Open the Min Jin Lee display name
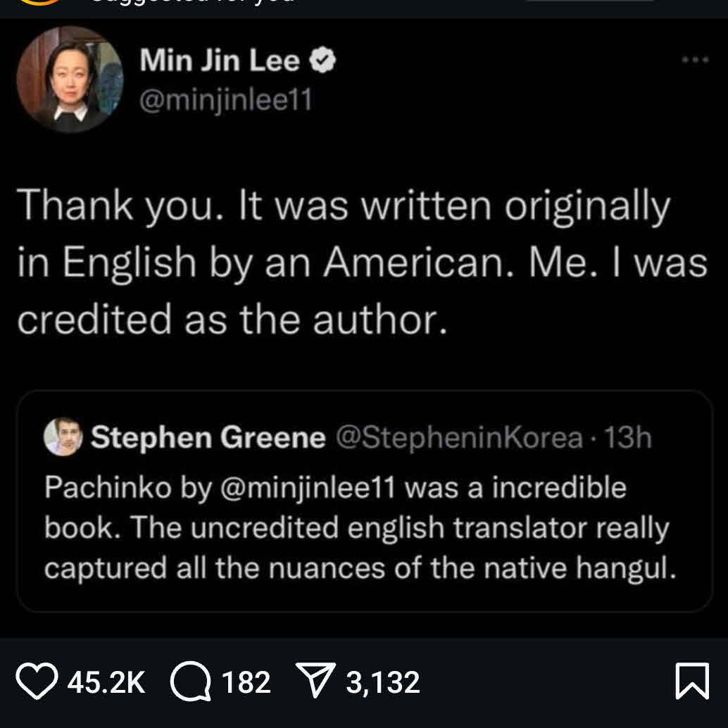Screen dimensions: 728x728 tap(220, 62)
